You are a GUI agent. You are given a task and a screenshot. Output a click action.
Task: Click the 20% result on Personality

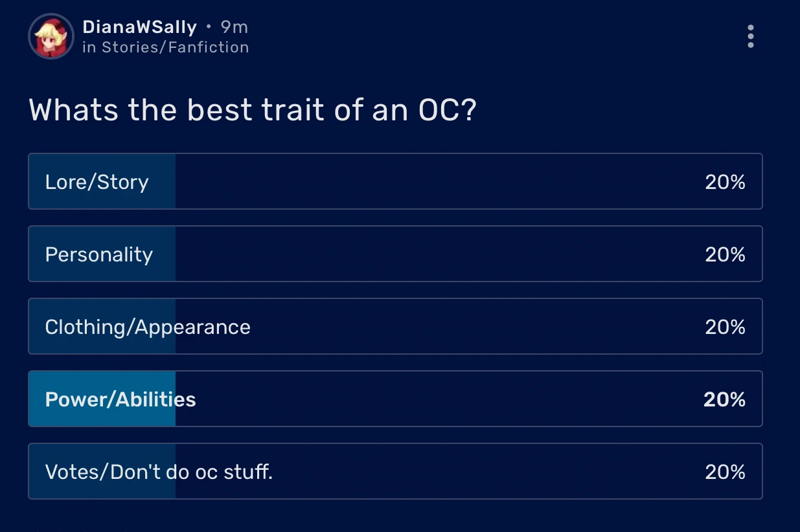(724, 254)
